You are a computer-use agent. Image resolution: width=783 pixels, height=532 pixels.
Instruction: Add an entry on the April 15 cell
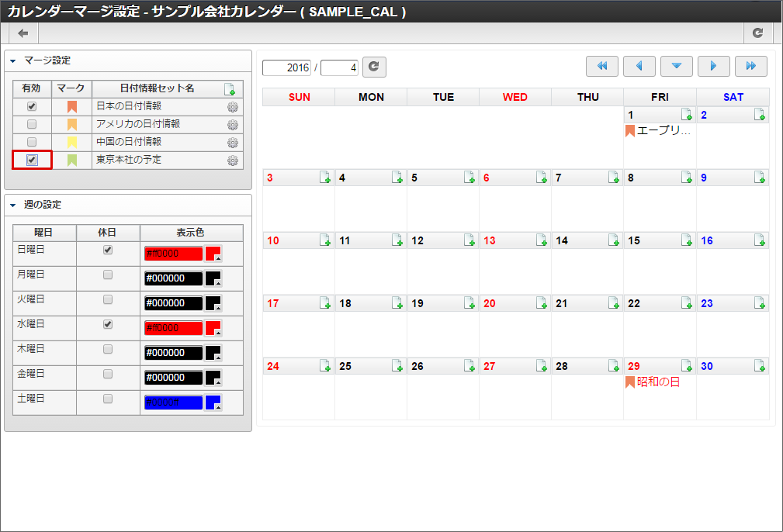[687, 240]
